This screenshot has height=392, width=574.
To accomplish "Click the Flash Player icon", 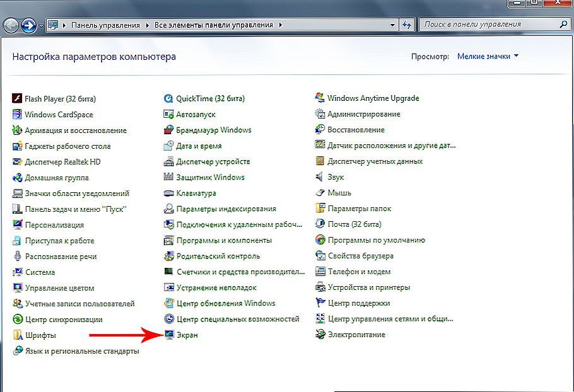I will 17,99.
